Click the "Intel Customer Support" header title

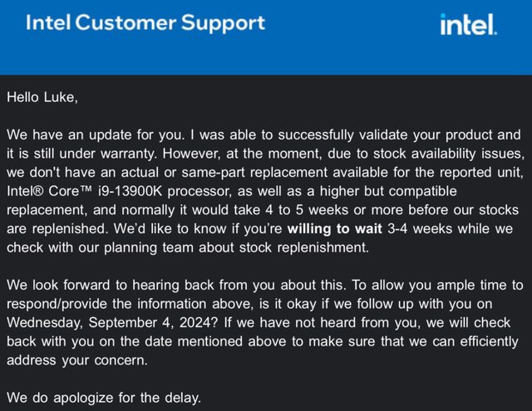point(145,23)
